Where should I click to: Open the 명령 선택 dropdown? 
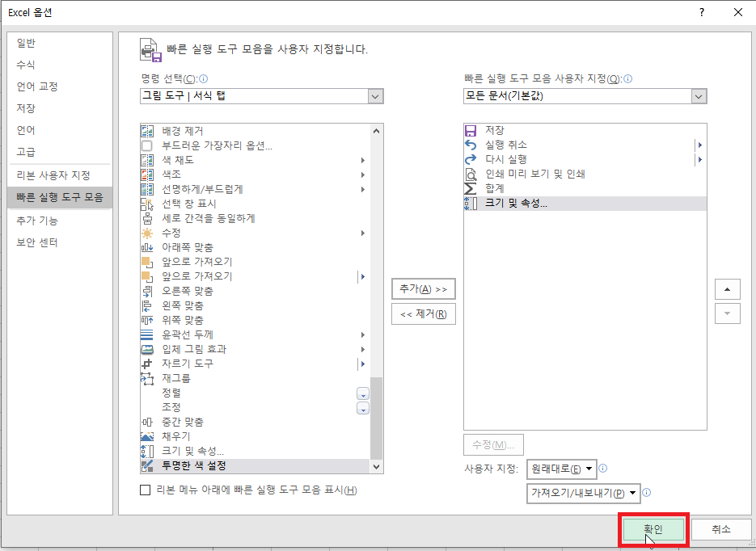point(376,96)
